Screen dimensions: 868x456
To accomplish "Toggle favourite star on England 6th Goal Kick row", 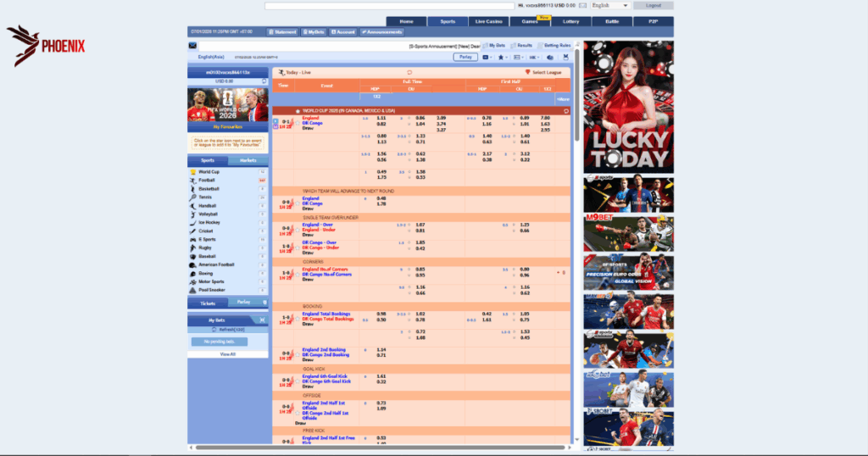I will 298,381.
